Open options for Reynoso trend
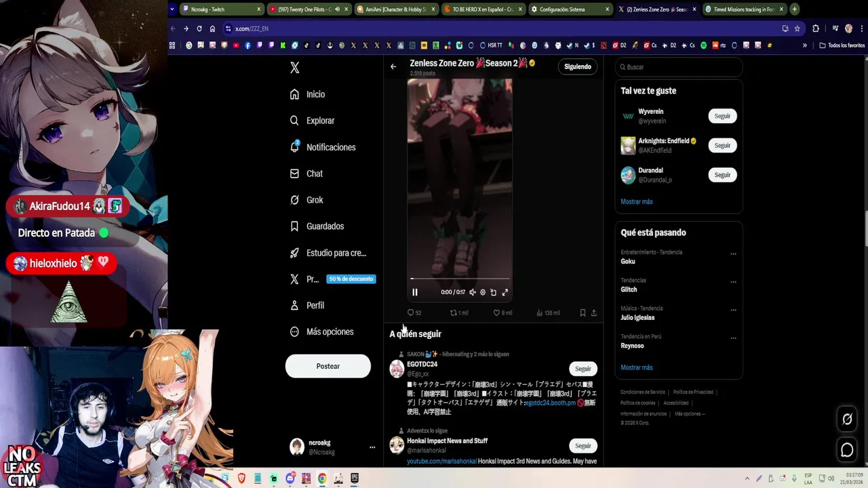The width and height of the screenshot is (868, 488). (x=733, y=338)
